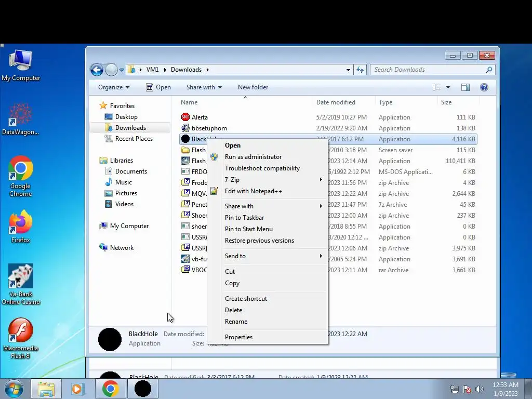
Task: Click the network tray icon
Action: point(454,390)
